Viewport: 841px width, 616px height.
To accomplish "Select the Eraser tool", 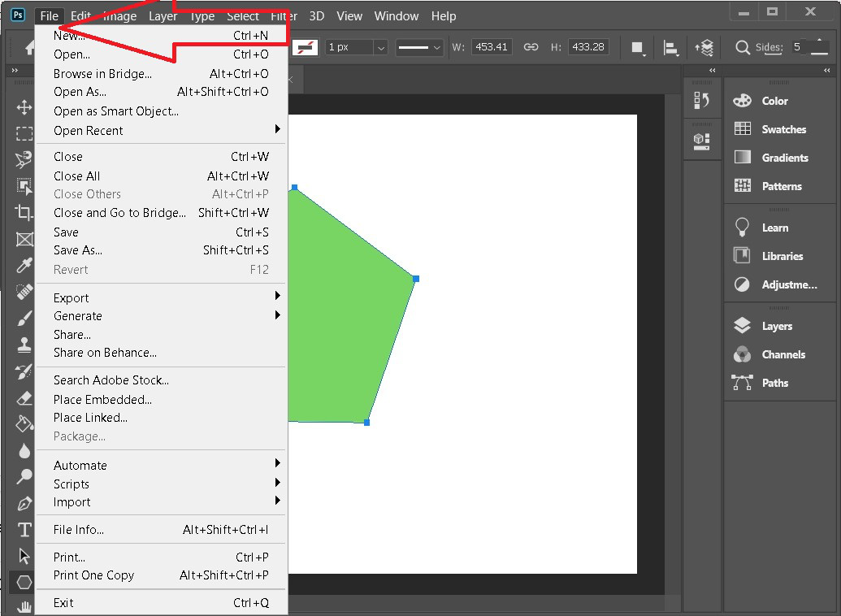I will [24, 397].
